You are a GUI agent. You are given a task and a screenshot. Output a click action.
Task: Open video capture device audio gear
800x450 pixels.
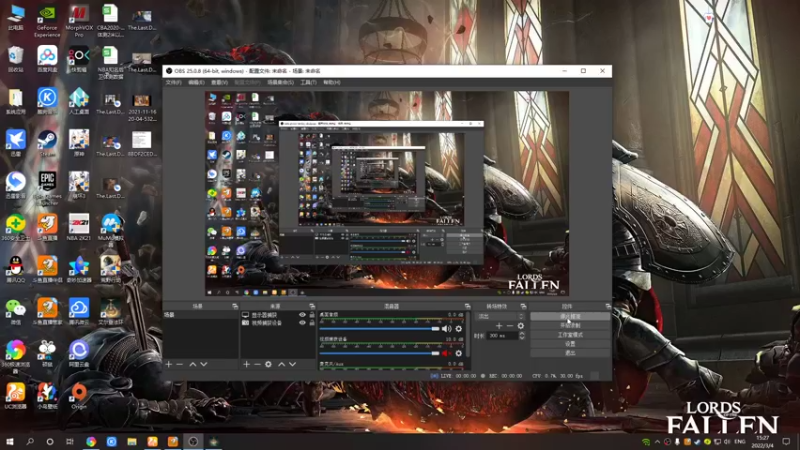tap(459, 353)
